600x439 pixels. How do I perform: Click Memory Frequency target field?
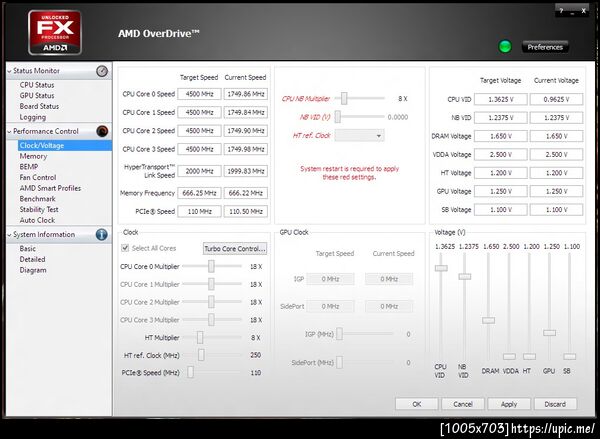(x=199, y=193)
